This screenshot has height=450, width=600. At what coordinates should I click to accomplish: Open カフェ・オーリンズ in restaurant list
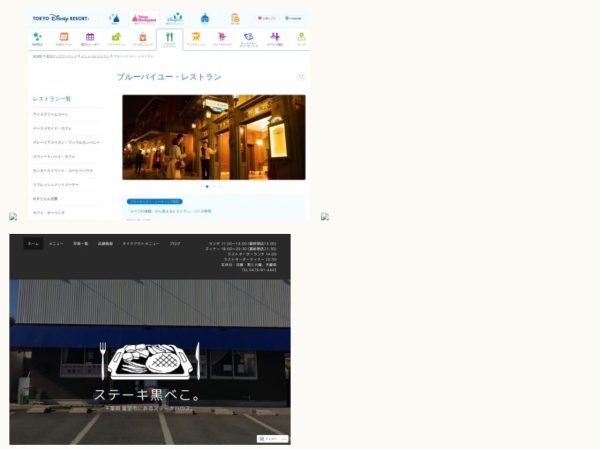click(49, 213)
